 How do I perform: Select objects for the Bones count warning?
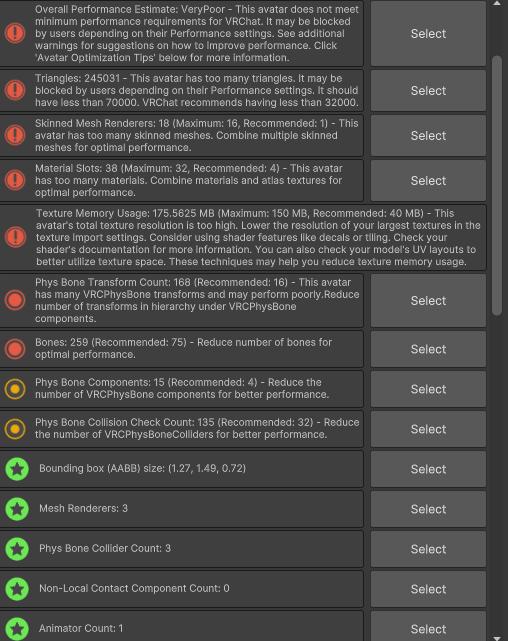(428, 349)
